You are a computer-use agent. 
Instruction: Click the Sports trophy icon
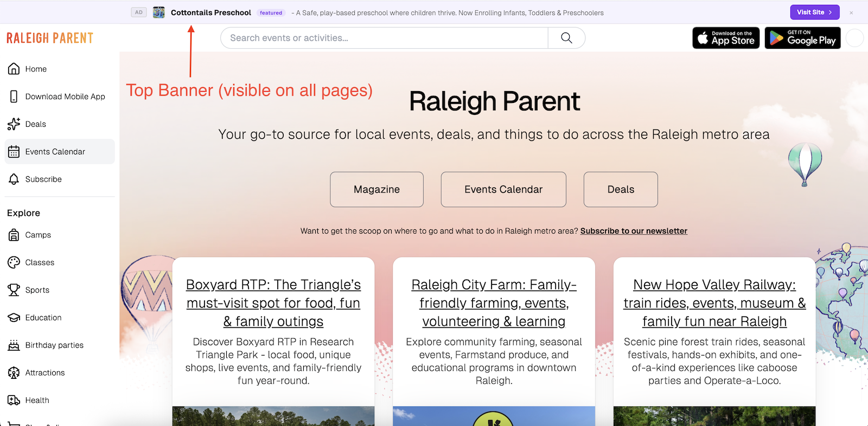tap(14, 290)
